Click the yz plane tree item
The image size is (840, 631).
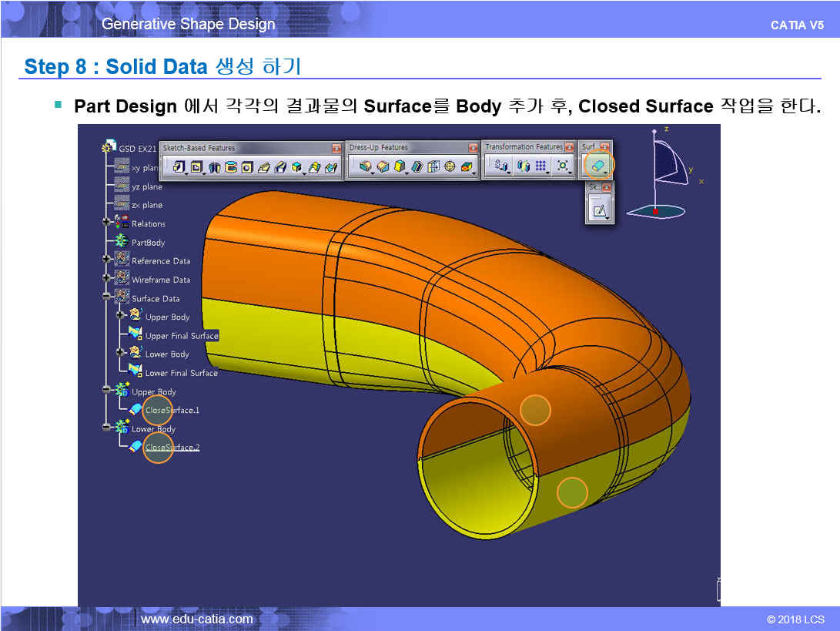point(146,186)
